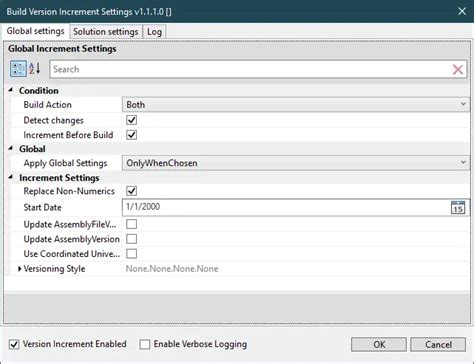Collapse the Increment Settings category
The image size is (474, 364).
[x=11, y=177]
